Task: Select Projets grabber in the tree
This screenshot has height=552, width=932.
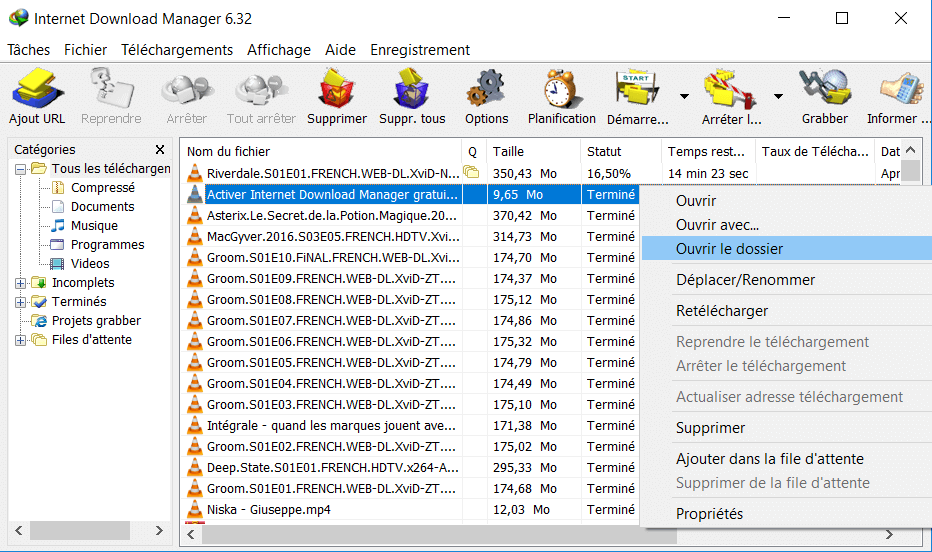Action: tap(96, 321)
